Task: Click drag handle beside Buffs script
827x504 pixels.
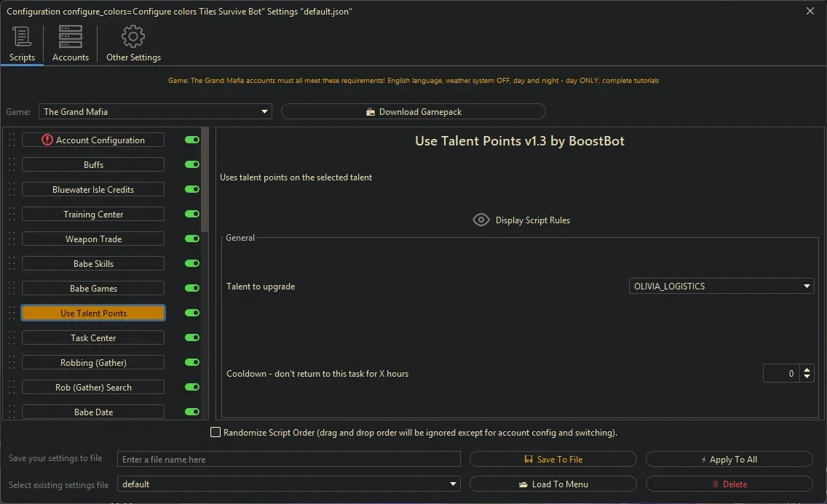Action: tap(12, 165)
